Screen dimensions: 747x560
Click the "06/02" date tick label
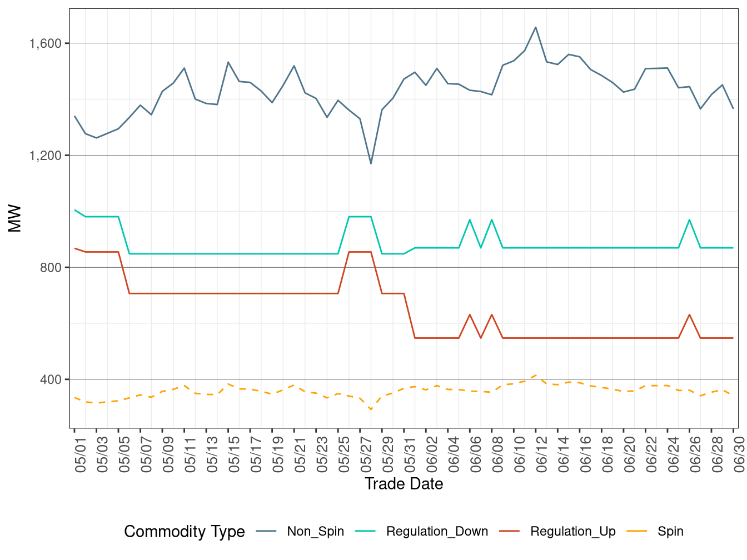coord(432,455)
